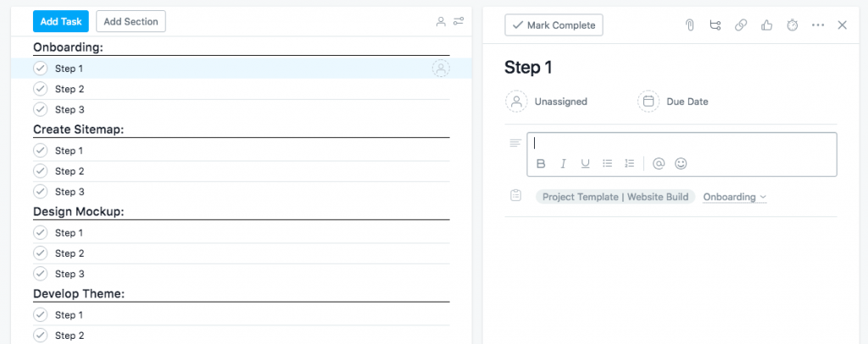The image size is (868, 344).
Task: Mark Step 3 under Create Sitemap complete
Action: (x=40, y=191)
